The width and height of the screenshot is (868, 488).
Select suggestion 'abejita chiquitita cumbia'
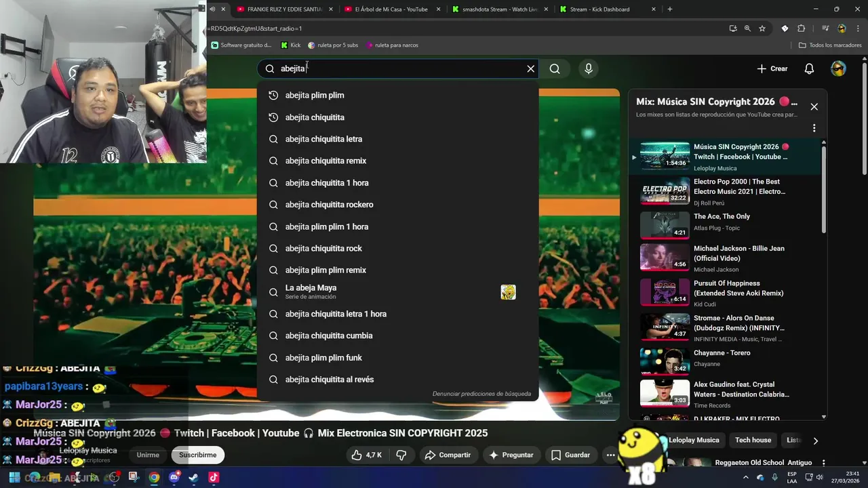coord(398,335)
